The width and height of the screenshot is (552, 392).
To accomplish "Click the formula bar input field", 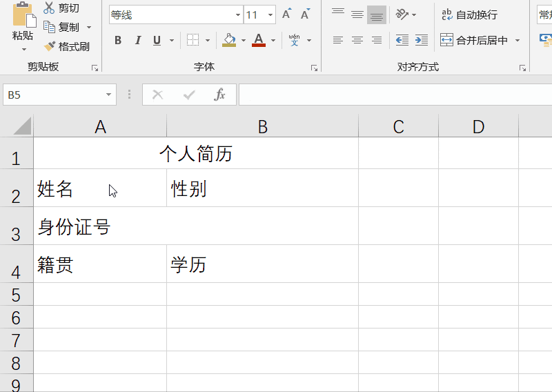I will coord(393,95).
